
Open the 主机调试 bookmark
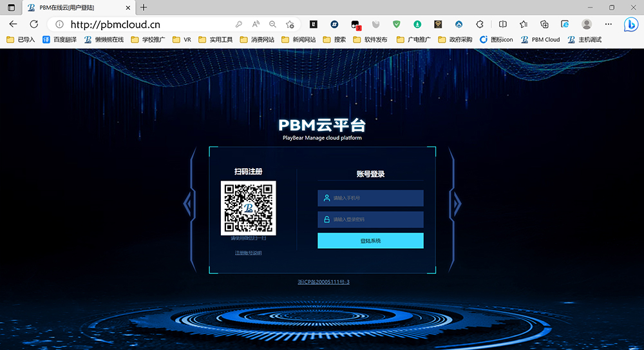[x=585, y=39]
